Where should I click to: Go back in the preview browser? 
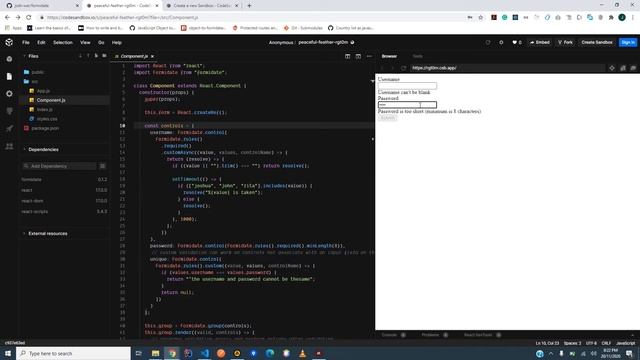click(x=382, y=68)
